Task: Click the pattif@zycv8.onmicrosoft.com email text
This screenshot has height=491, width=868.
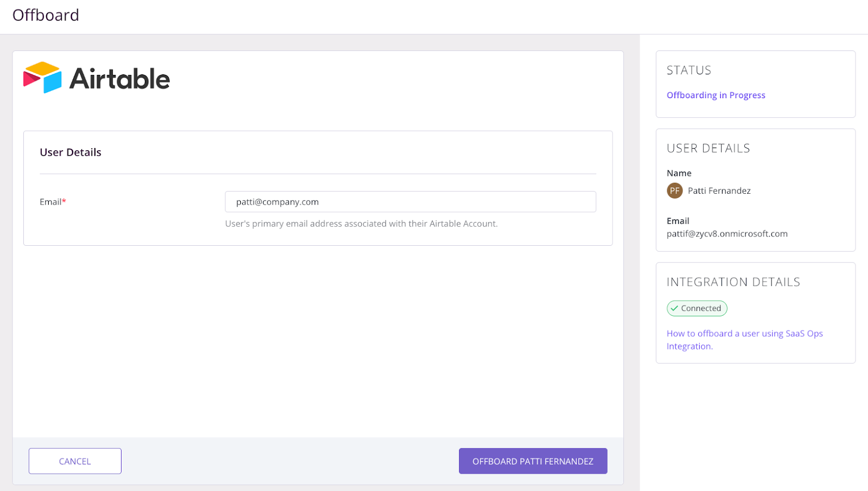Action: pos(727,234)
